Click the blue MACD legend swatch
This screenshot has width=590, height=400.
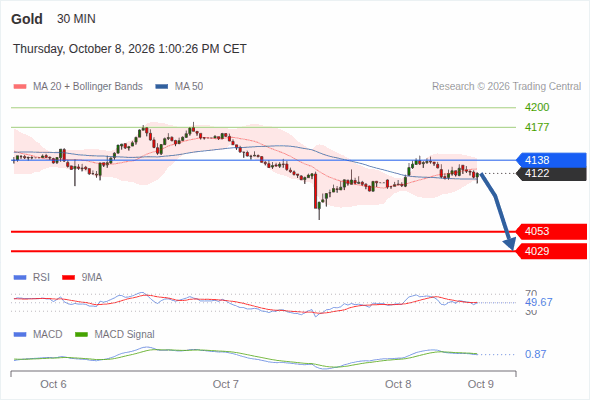20,335
